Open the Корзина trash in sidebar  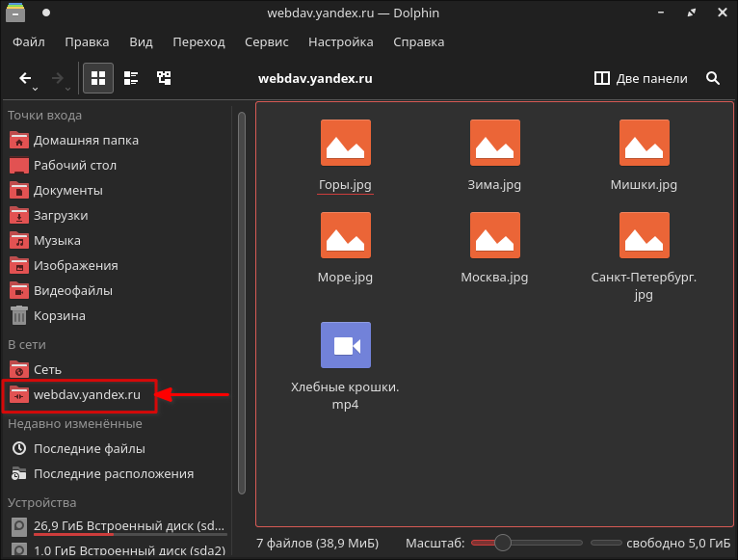click(x=60, y=315)
